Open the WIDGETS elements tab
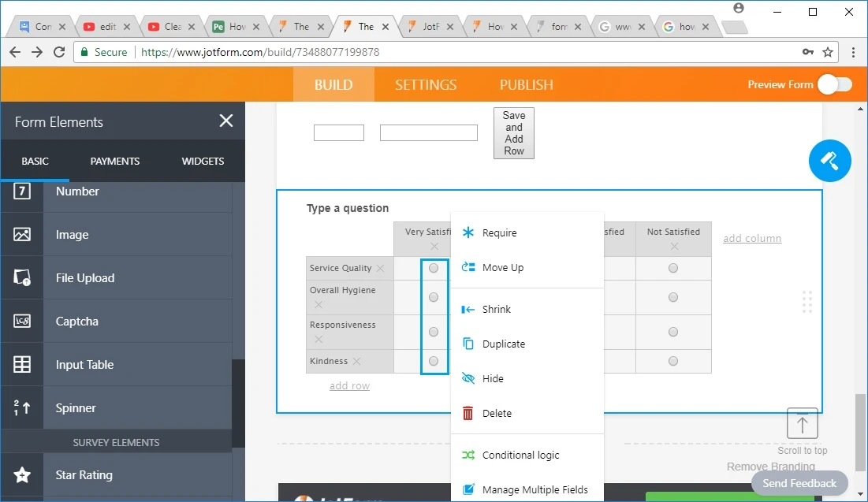This screenshot has width=868, height=502. (202, 161)
